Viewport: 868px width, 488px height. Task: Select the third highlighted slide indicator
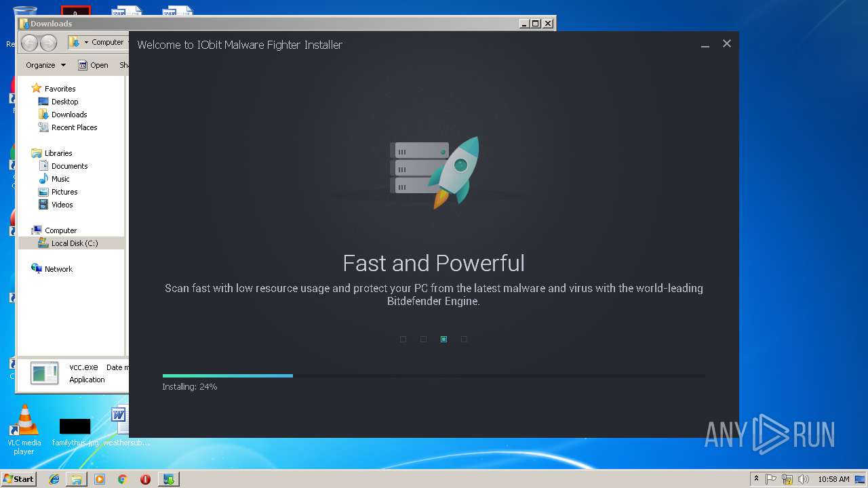(443, 339)
